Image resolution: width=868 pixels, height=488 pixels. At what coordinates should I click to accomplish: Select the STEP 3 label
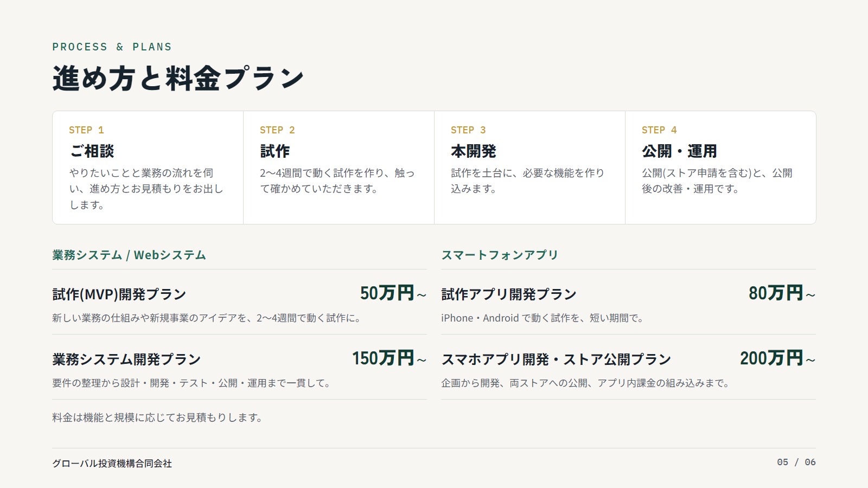pyautogui.click(x=468, y=130)
